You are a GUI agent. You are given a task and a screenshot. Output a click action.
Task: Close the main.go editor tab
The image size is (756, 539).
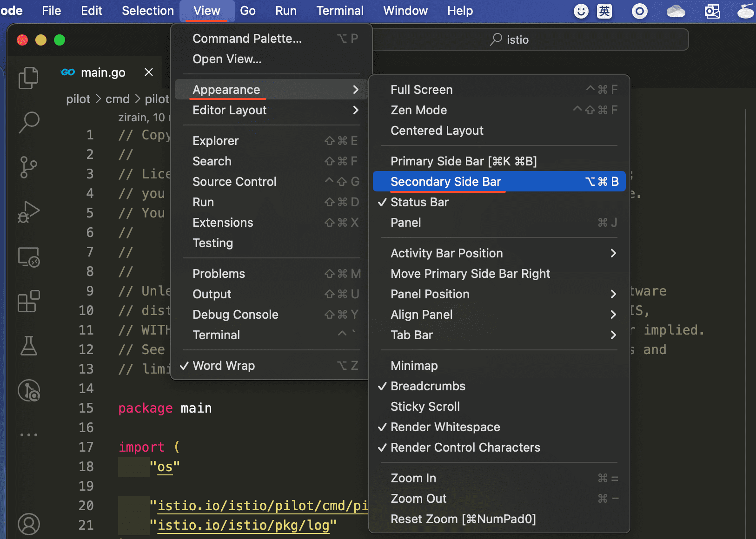[149, 72]
